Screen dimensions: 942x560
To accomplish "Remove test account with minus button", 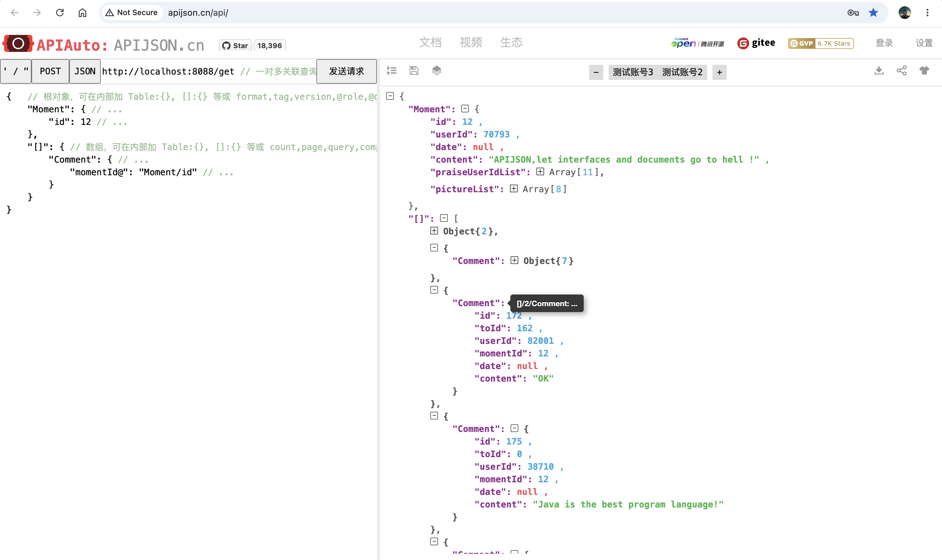I will point(596,72).
